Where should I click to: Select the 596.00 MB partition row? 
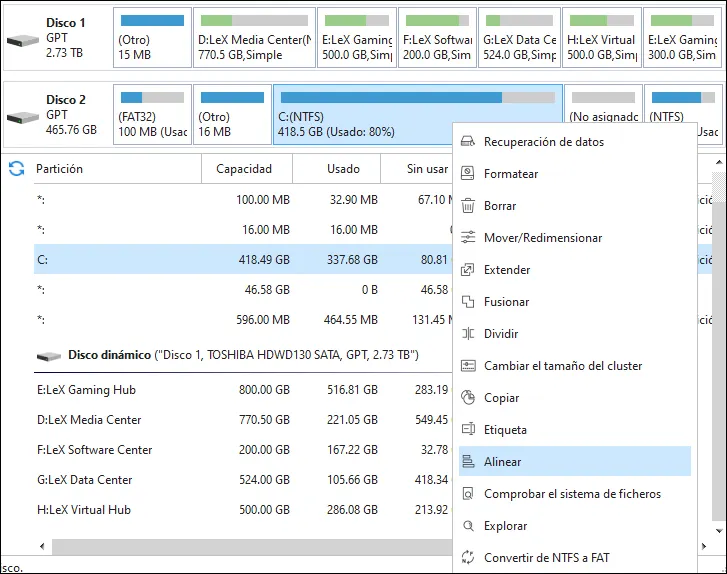coord(243,320)
